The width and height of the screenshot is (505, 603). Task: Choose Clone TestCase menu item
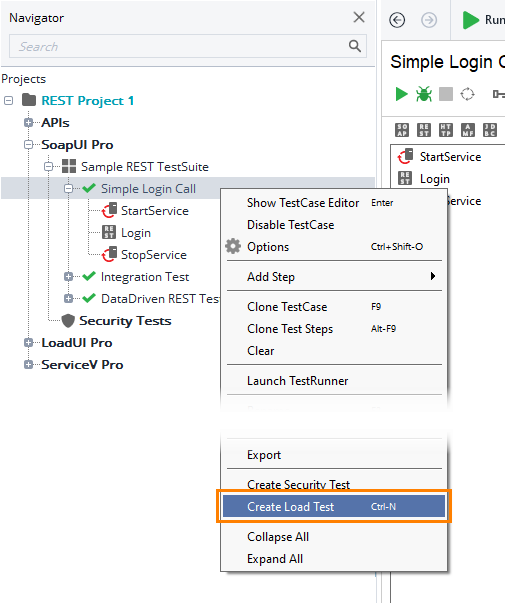coord(334,306)
